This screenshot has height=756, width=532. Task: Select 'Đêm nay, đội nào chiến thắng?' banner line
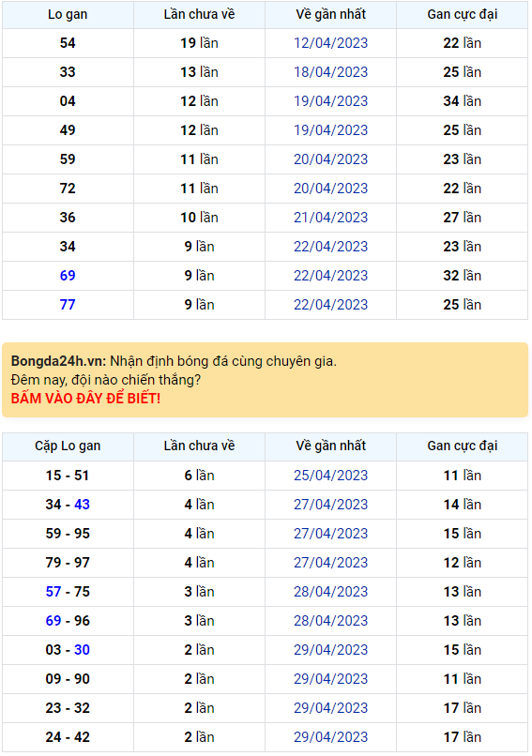(106, 380)
